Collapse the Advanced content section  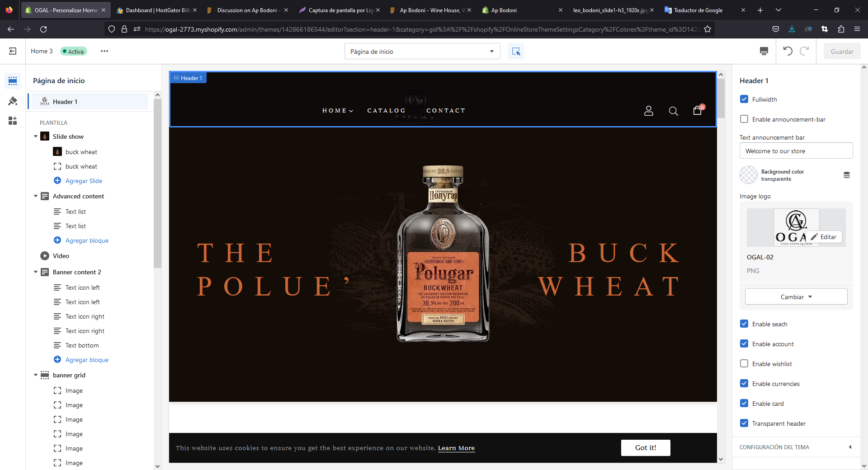(x=36, y=196)
